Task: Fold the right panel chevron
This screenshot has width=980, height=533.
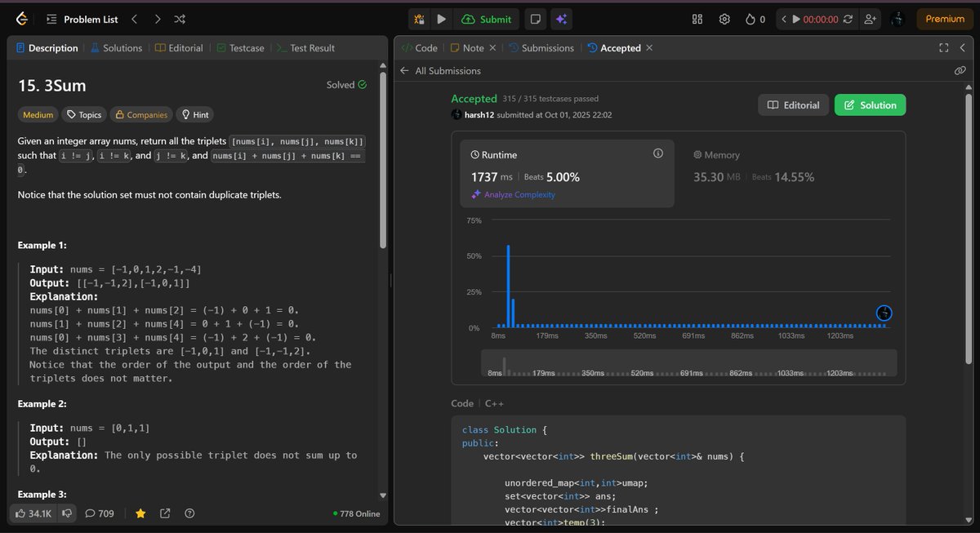Action: (963, 48)
